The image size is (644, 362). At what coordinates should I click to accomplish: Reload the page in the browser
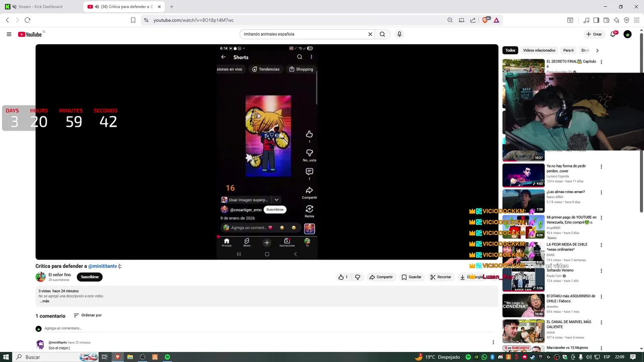(27, 20)
